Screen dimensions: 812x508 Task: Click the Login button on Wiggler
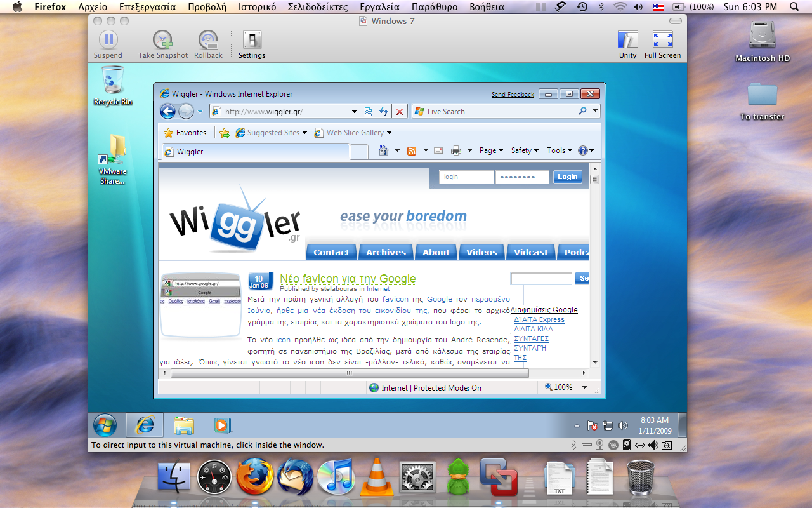(x=568, y=177)
